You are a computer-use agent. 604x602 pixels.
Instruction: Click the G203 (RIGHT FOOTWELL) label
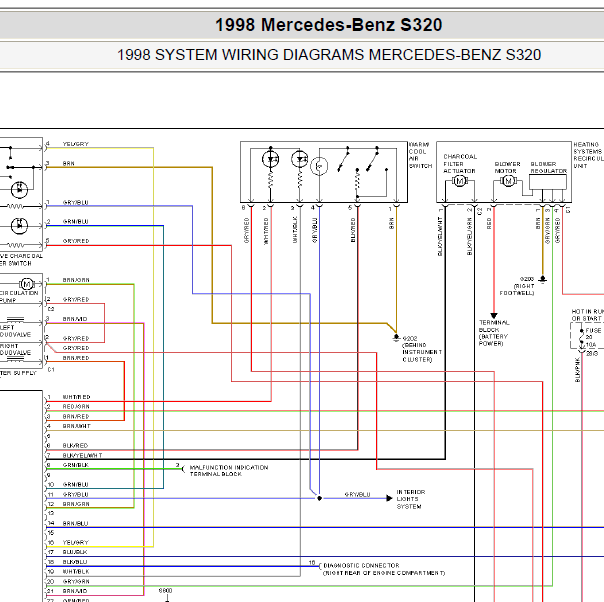pyautogui.click(x=517, y=286)
